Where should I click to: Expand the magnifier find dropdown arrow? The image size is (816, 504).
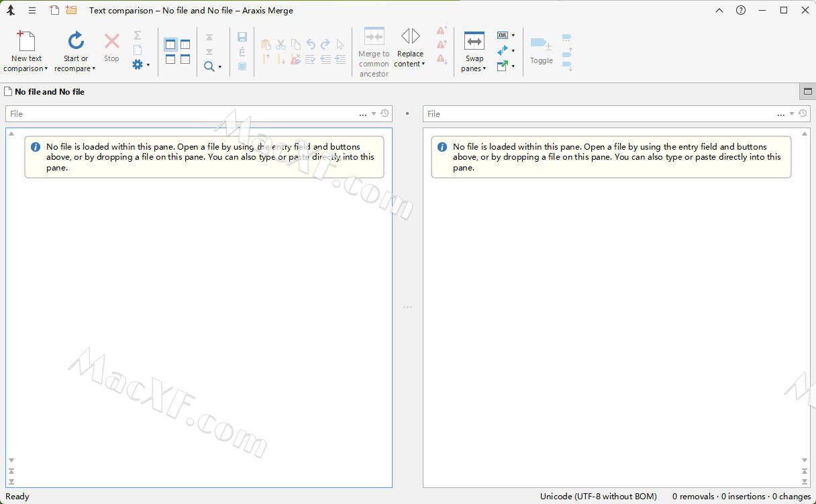click(220, 67)
